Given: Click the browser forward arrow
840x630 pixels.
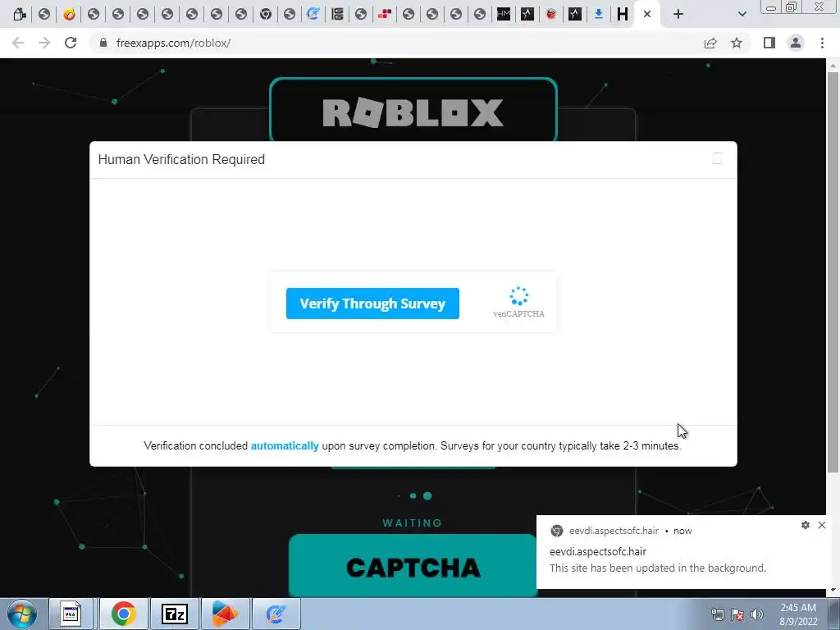Looking at the screenshot, I should click(x=44, y=43).
